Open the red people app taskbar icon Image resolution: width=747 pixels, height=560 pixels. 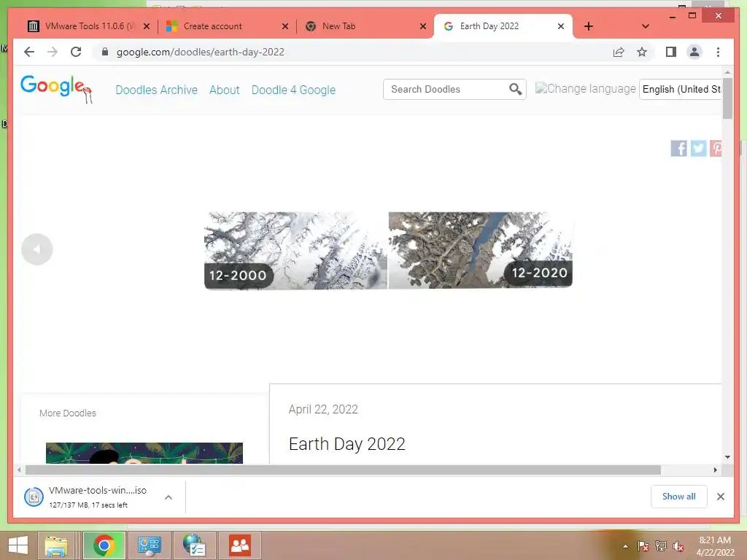240,545
